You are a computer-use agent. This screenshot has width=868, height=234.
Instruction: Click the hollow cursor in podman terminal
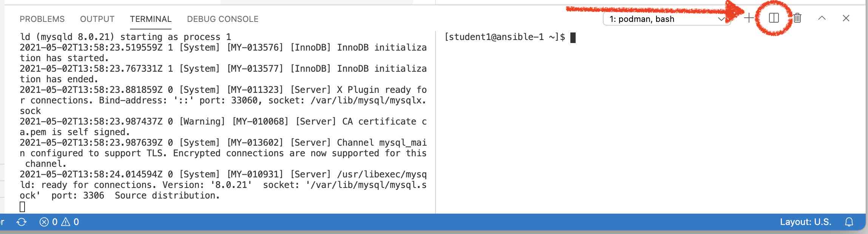pyautogui.click(x=22, y=206)
